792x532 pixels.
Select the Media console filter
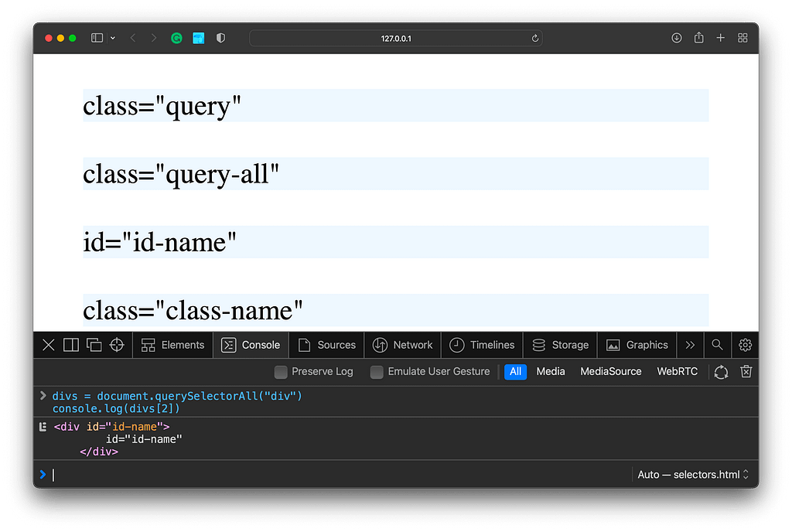pos(551,371)
